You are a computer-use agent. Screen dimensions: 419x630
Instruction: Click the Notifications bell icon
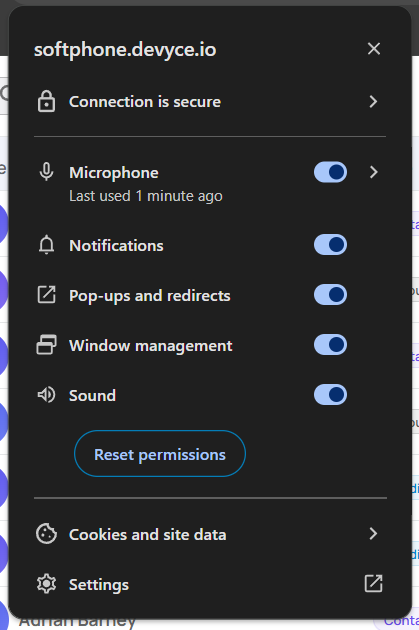[x=46, y=245]
